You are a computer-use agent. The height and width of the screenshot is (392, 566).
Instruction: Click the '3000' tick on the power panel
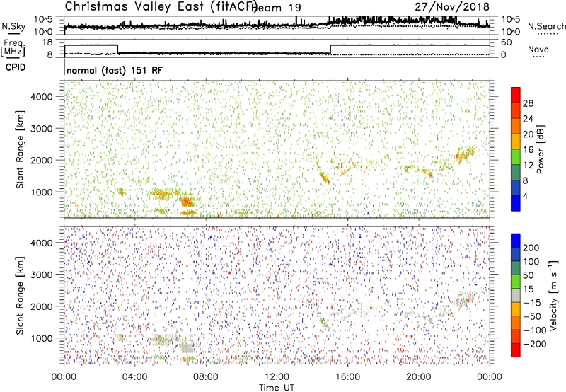pos(41,129)
